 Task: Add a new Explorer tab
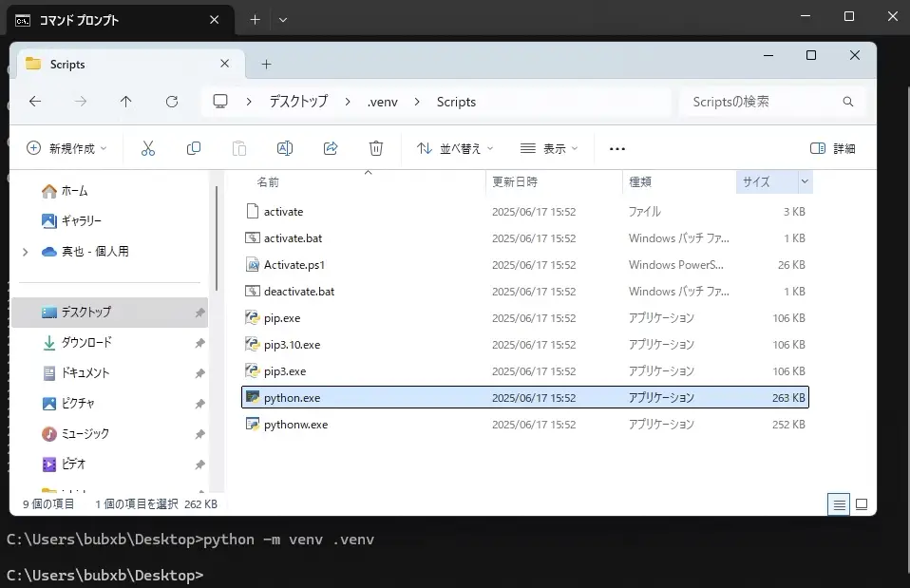(x=266, y=65)
